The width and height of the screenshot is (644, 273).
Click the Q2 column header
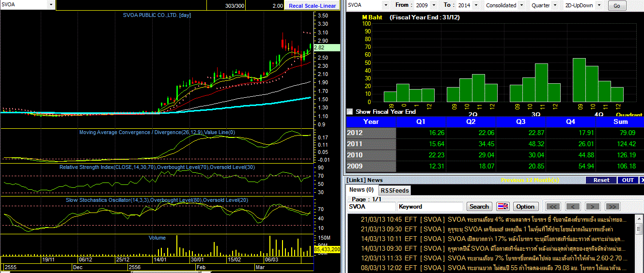(471, 122)
